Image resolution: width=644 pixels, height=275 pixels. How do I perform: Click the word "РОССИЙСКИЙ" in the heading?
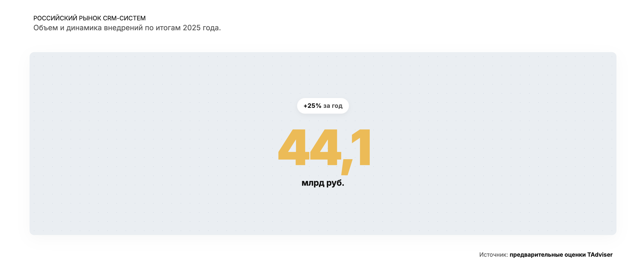(55, 18)
